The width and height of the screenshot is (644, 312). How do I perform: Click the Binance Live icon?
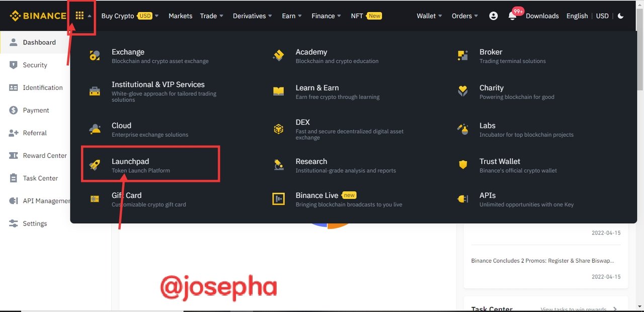(x=278, y=199)
